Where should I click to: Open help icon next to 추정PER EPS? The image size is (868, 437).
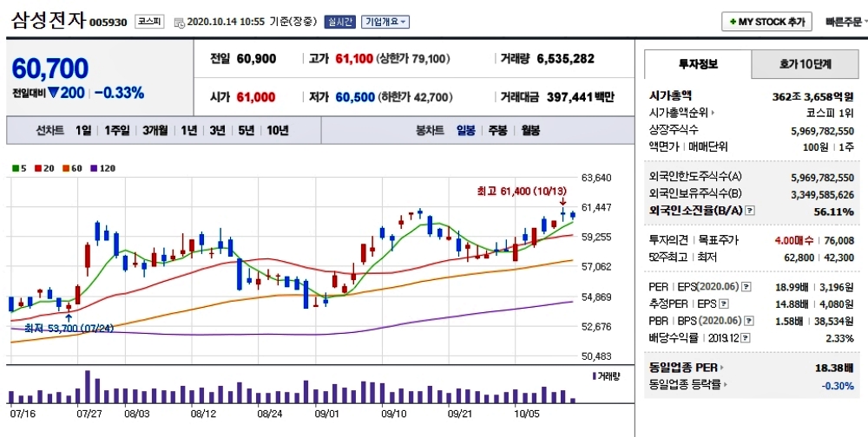[x=724, y=303]
